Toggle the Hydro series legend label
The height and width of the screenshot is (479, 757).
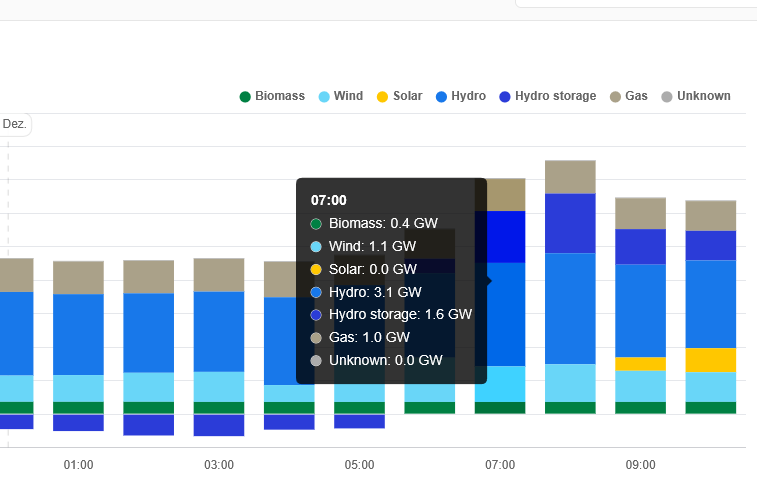click(468, 96)
